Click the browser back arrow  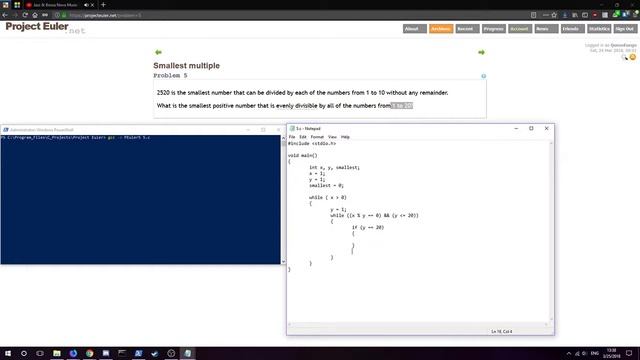pos(5,15)
